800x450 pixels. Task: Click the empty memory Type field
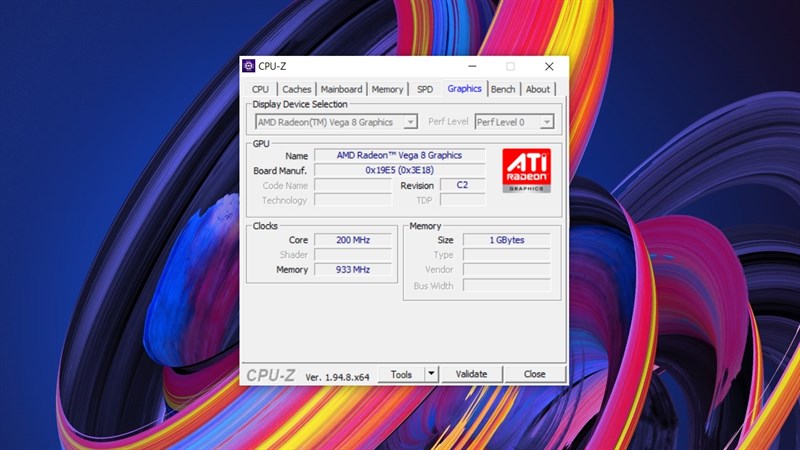coord(507,255)
